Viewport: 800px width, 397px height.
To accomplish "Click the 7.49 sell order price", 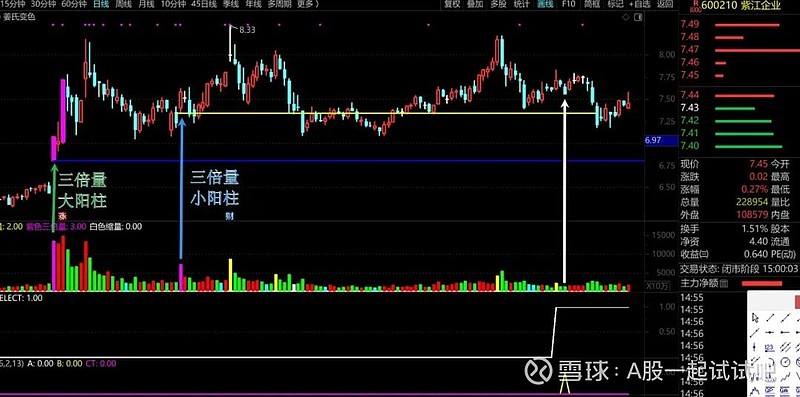I will coord(689,24).
